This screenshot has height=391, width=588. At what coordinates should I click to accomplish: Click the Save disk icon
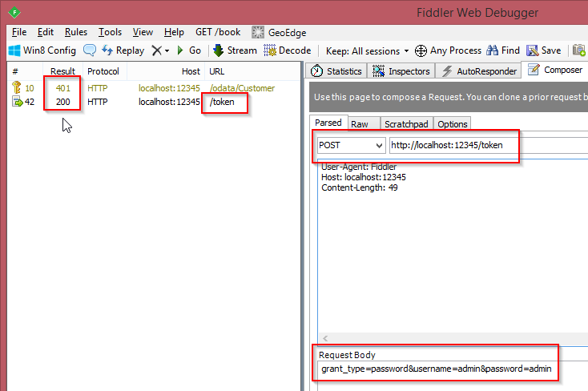tap(533, 50)
